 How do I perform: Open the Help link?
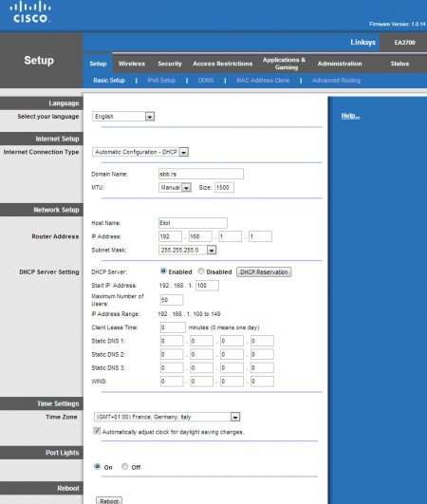point(350,116)
